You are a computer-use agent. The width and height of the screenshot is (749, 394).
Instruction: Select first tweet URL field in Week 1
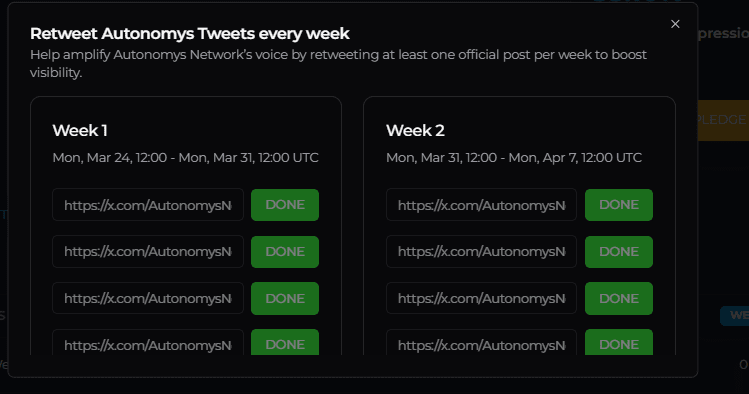[x=148, y=205]
